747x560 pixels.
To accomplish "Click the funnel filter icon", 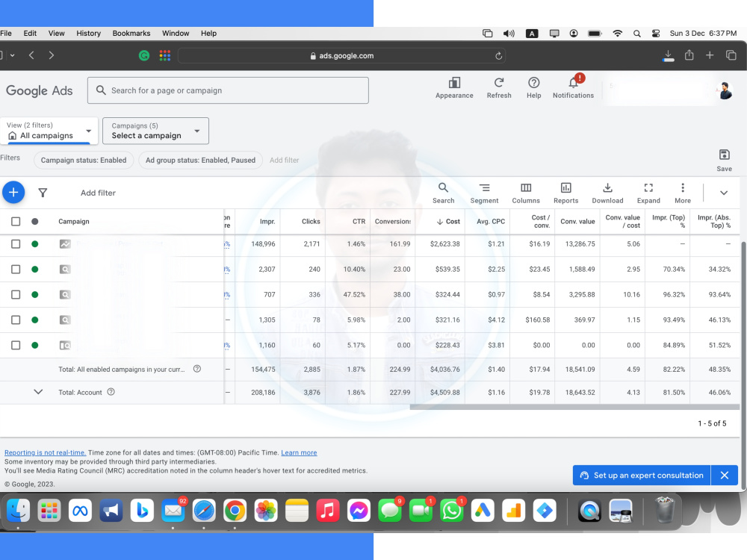I will pyautogui.click(x=43, y=193).
